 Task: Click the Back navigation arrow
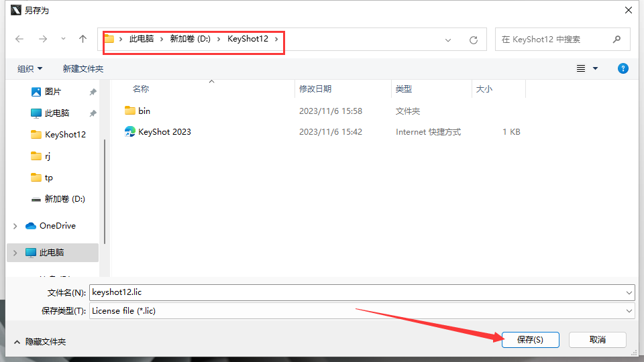pos(19,39)
